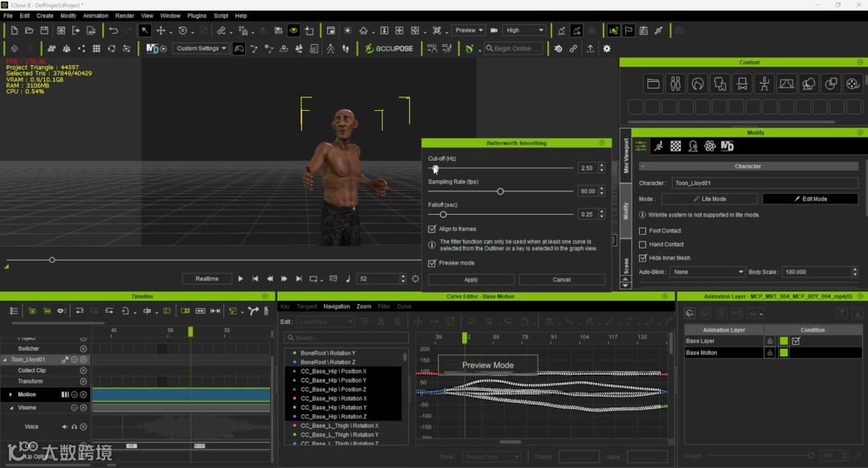Screen dimensions: 868x468
Task: Switch to the atom Physics tab in Modify
Action: (x=710, y=146)
